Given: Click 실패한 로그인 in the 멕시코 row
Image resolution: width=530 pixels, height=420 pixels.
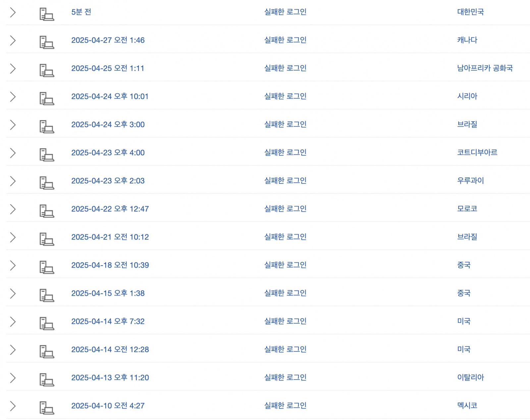Looking at the screenshot, I should click(285, 406).
